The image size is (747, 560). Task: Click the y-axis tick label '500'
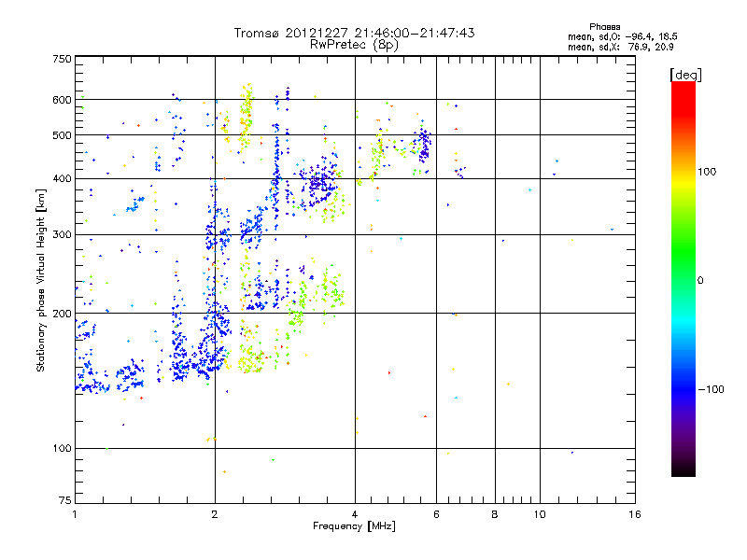click(62, 135)
